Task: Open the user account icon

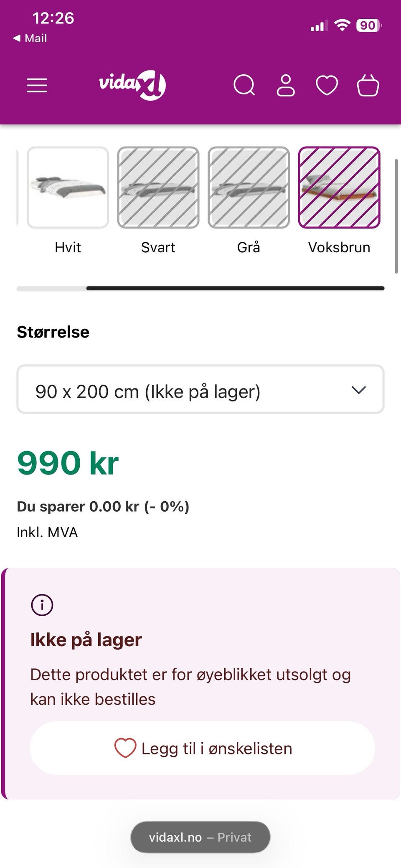Action: point(286,85)
